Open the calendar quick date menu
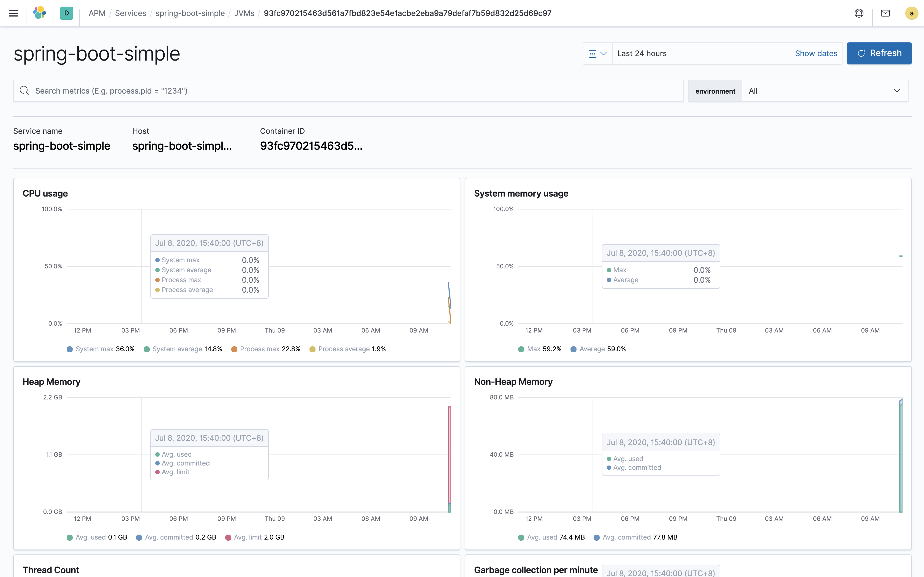This screenshot has height=577, width=924. click(598, 53)
